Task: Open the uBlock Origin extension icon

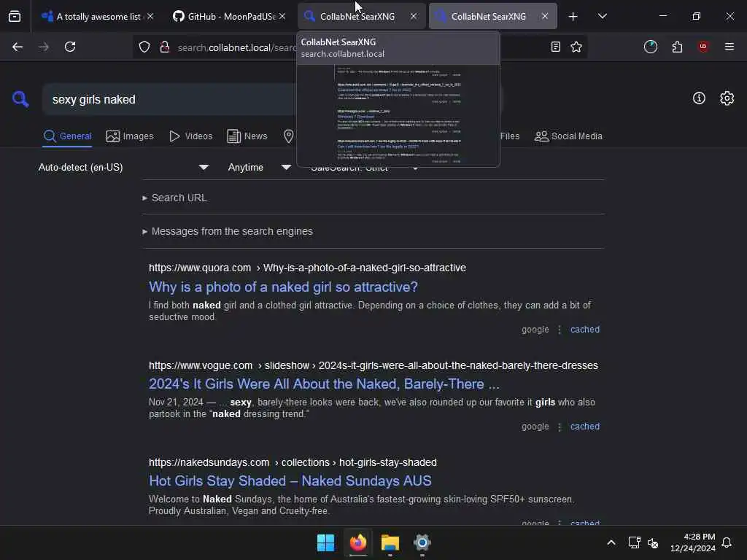Action: pos(703,47)
